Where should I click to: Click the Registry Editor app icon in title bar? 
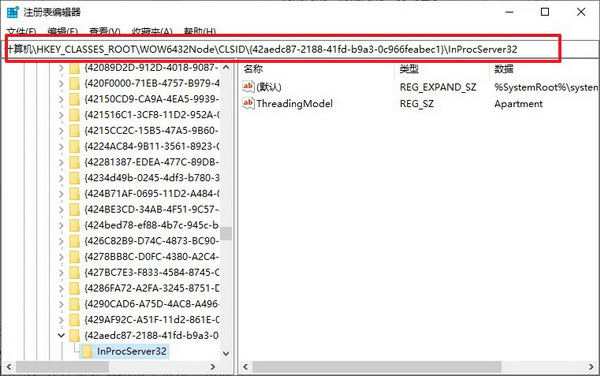tap(13, 12)
